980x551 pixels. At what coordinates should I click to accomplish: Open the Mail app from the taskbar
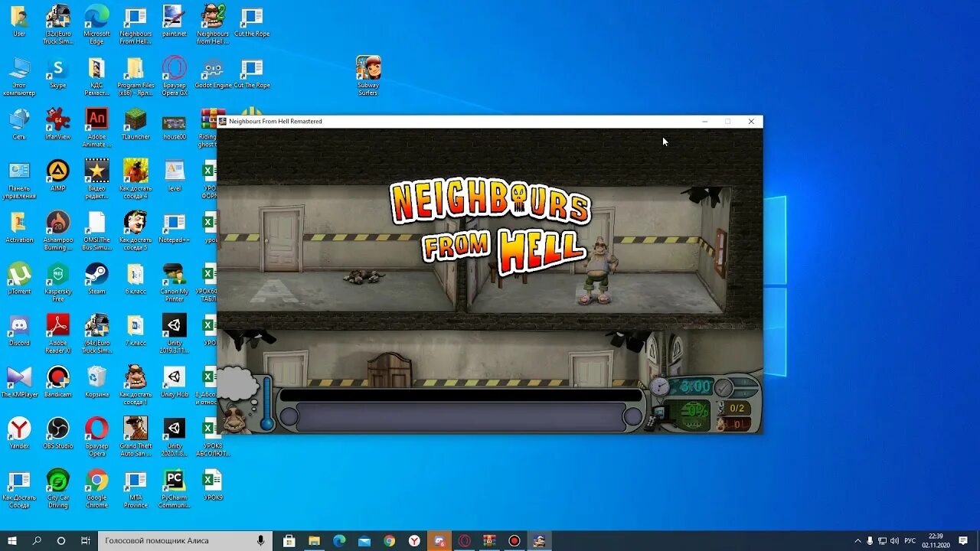coord(364,541)
